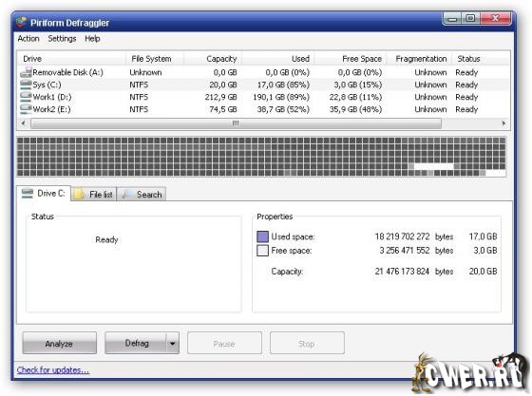Open the Settings menu
The width and height of the screenshot is (532, 396).
[62, 39]
